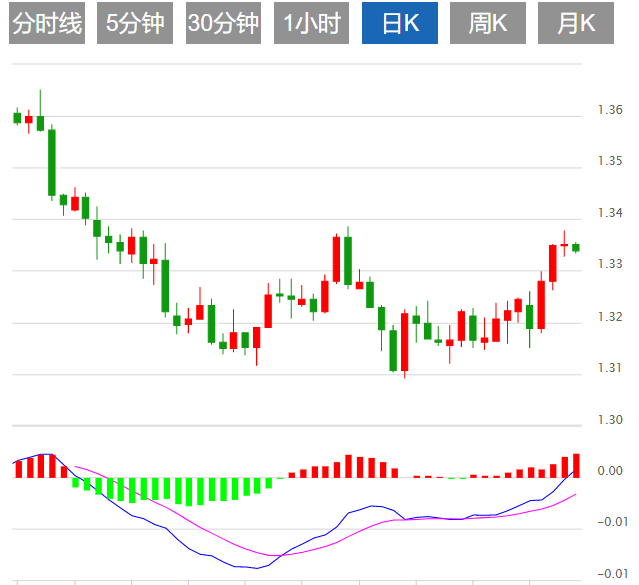Click the 1.34 price axis label
The width and height of the screenshot is (639, 585).
click(x=609, y=213)
